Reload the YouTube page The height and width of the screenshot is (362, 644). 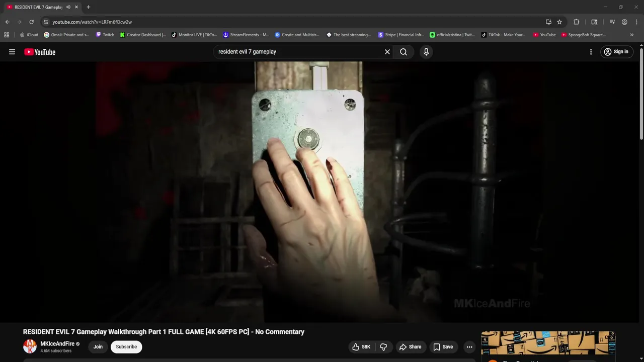coord(31,22)
